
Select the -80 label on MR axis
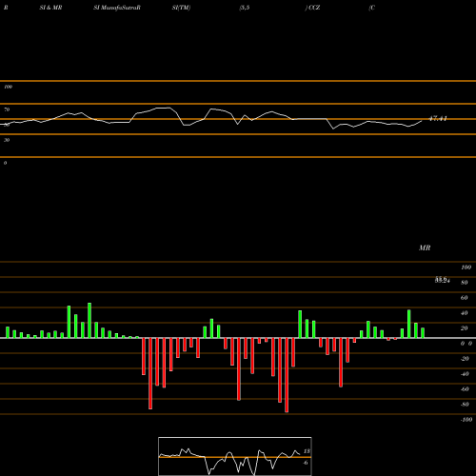(x=465, y=405)
